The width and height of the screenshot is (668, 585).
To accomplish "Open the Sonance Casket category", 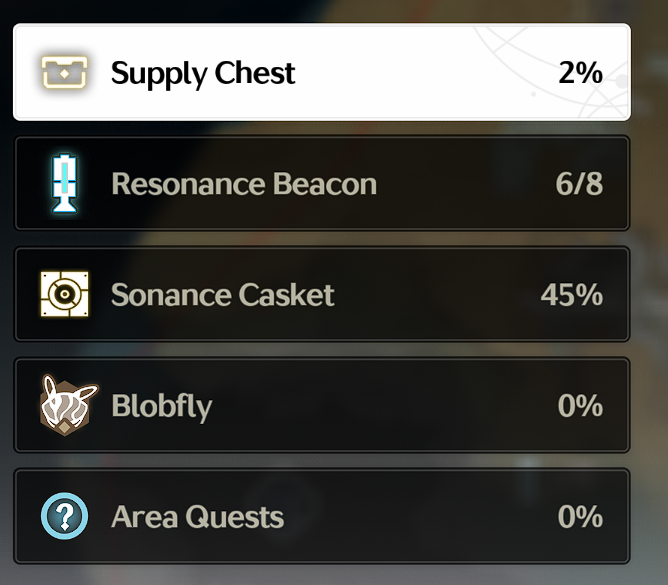I will click(x=322, y=294).
